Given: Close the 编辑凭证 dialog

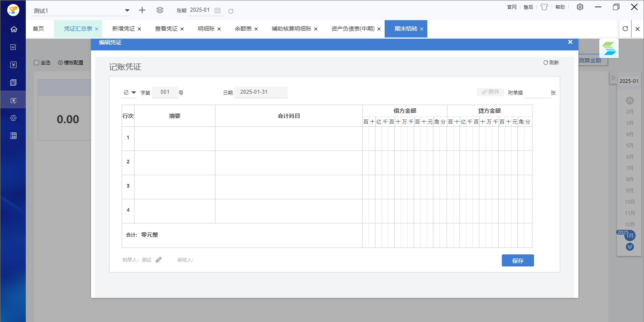Looking at the screenshot, I should point(570,42).
